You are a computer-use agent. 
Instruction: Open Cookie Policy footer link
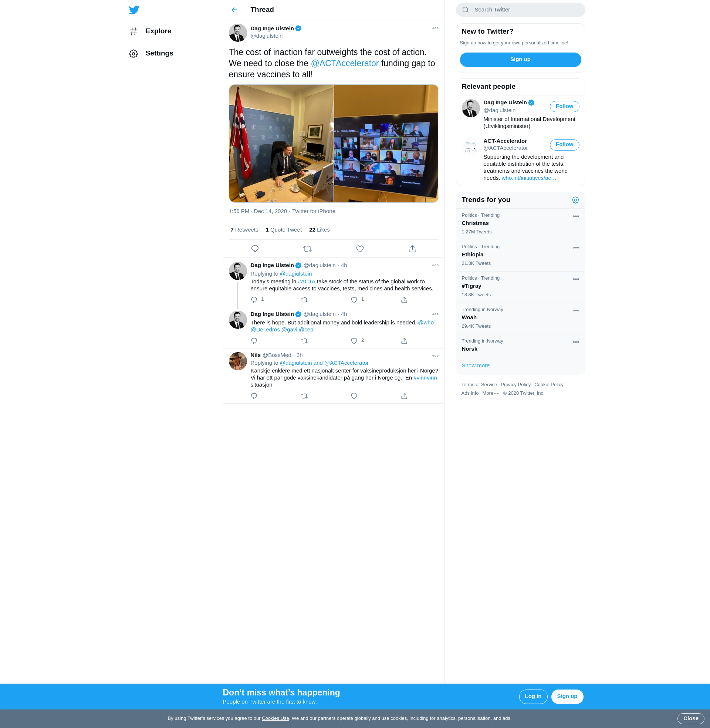548,384
